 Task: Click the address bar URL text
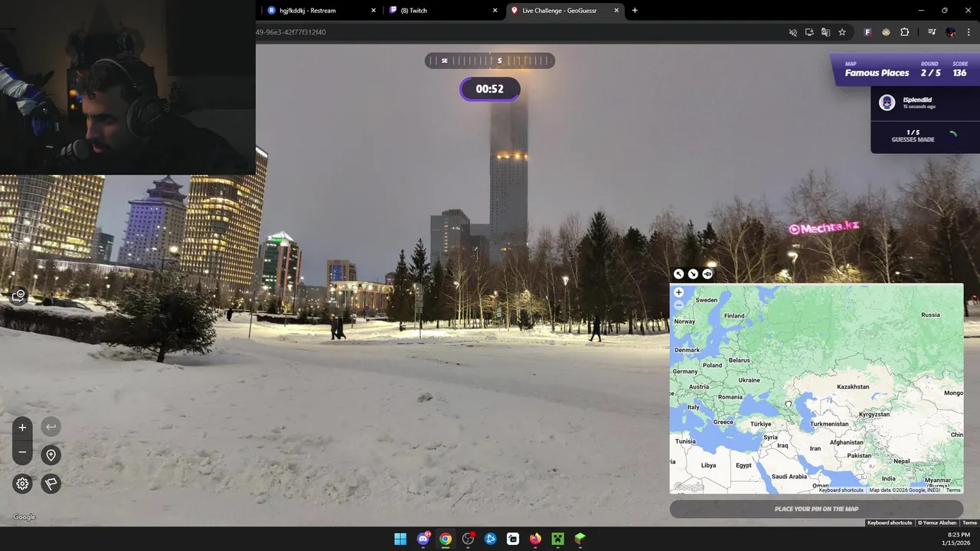coord(291,32)
